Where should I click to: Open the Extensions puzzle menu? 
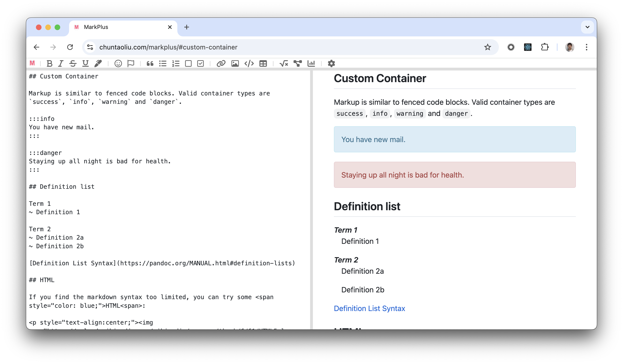[545, 47]
